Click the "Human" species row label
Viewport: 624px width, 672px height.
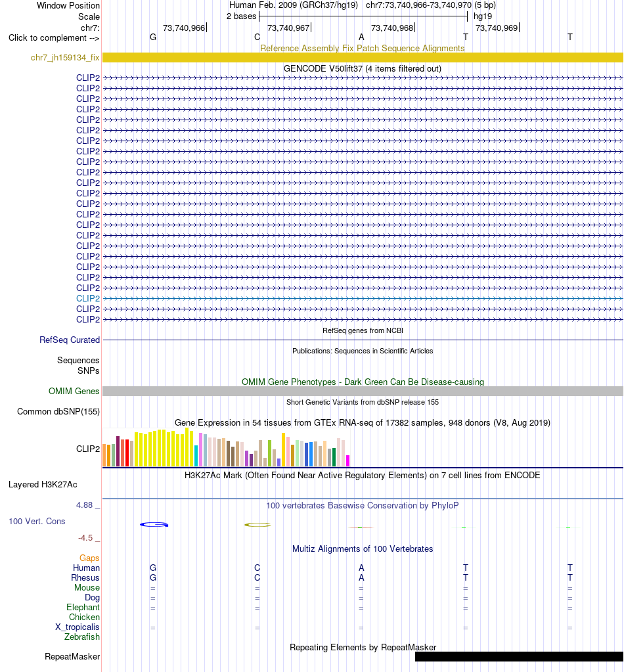(x=86, y=568)
